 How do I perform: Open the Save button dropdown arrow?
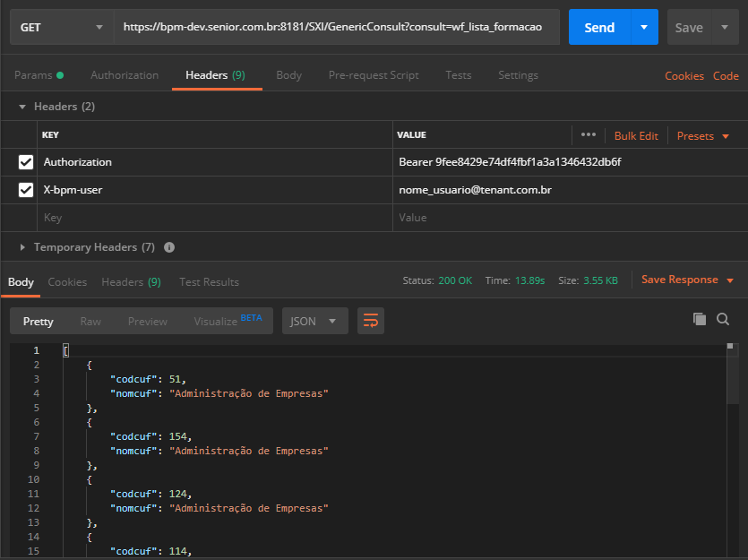[724, 28]
